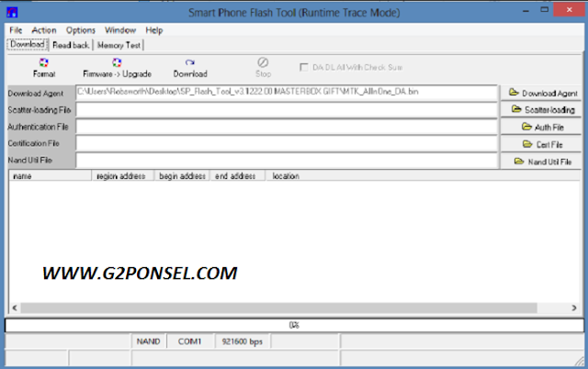Switch to the Read back tab

[x=71, y=45]
